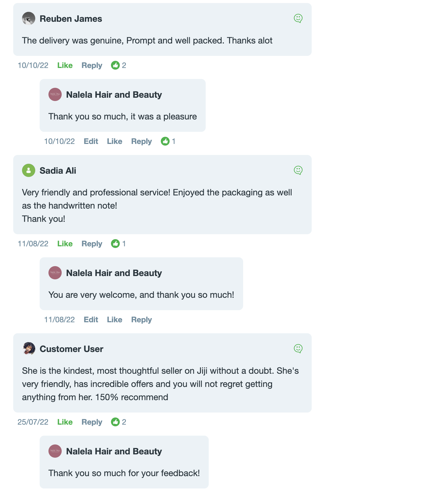Open Reuben James profile avatar

point(29,18)
